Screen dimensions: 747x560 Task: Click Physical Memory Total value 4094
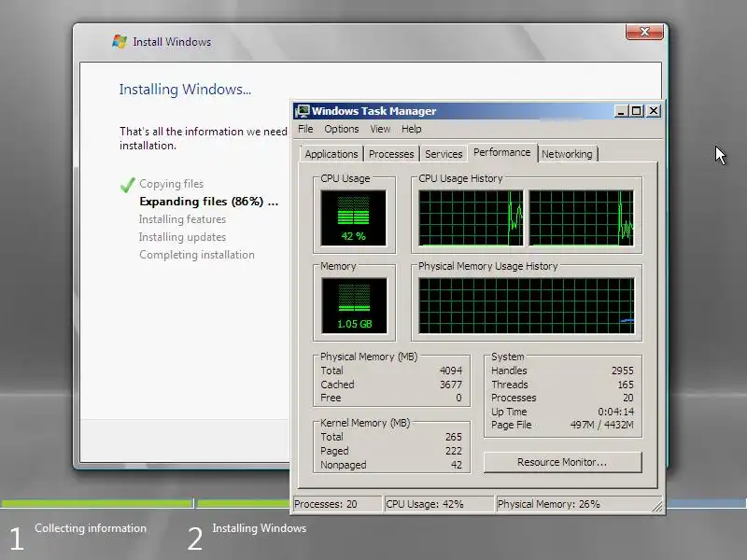click(451, 371)
